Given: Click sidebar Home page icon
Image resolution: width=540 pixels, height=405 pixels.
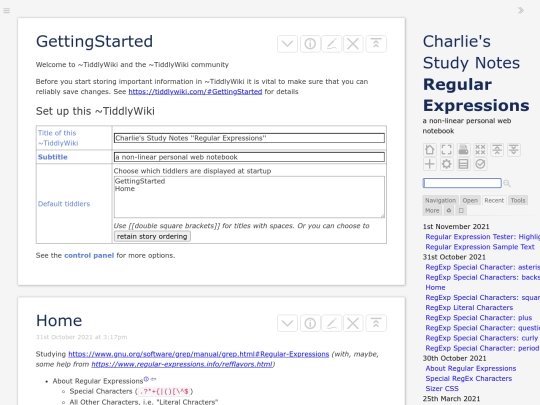Looking at the screenshot, I should click(429, 150).
